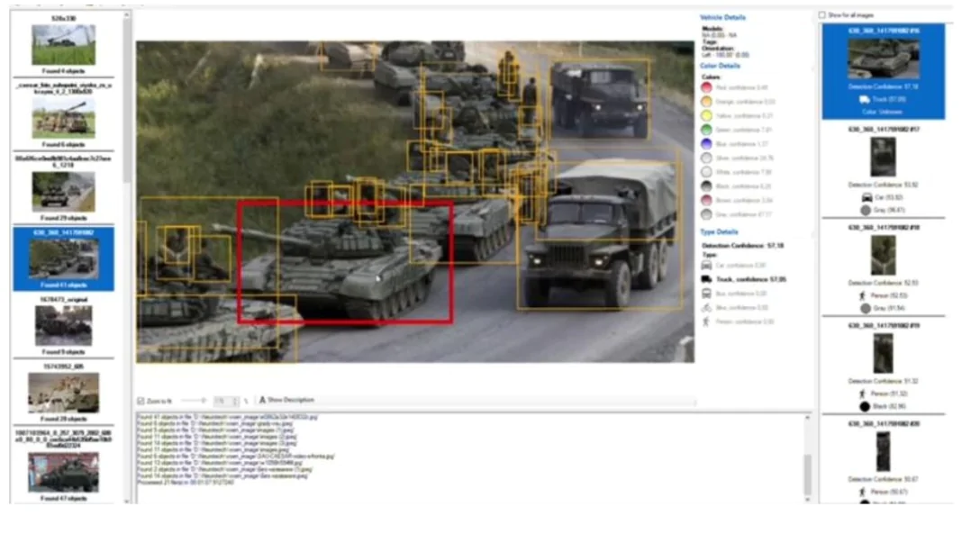Screen dimensions: 980x534
Task: Click the person type icon in Type Details
Action: click(x=707, y=321)
